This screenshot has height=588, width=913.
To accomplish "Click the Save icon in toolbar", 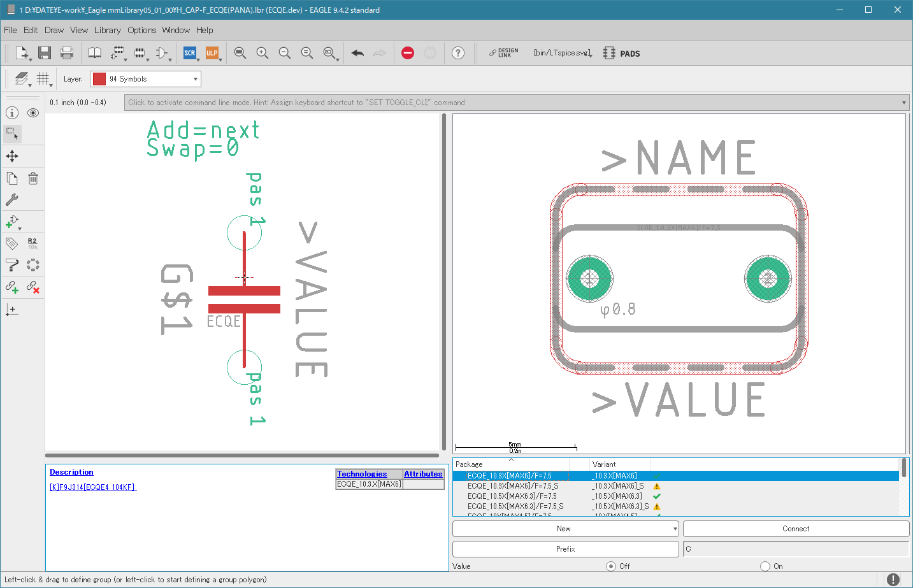I will click(x=44, y=53).
